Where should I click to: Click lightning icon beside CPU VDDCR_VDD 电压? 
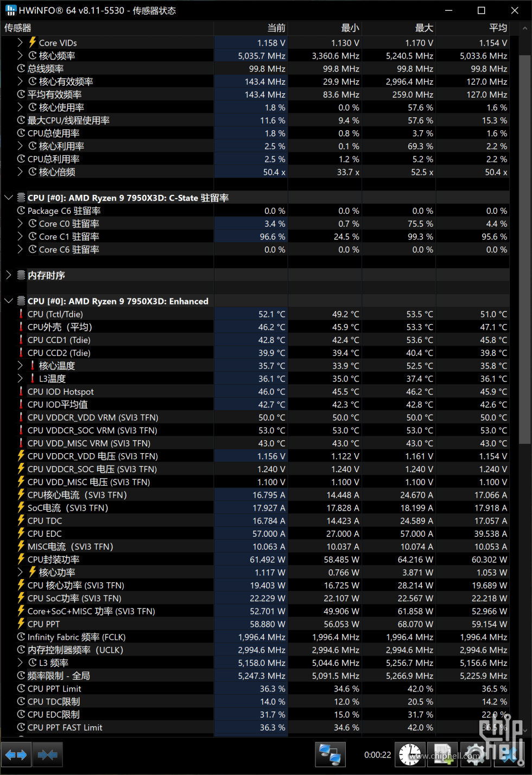pyautogui.click(x=21, y=456)
